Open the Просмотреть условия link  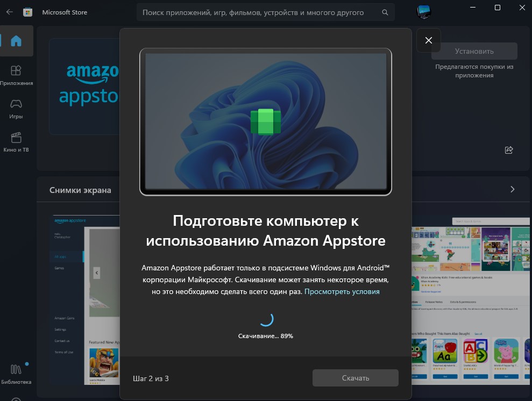(x=342, y=291)
